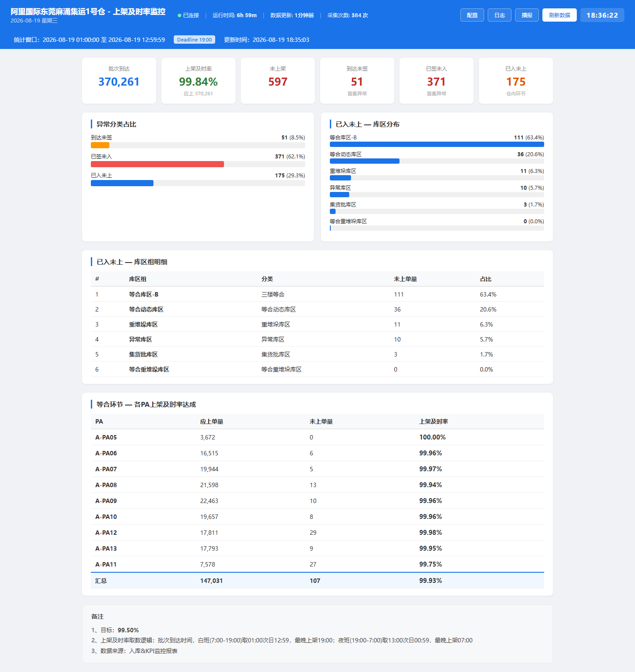Click the 等合库区-B distribution bar
This screenshot has height=672, width=635.
point(437,144)
